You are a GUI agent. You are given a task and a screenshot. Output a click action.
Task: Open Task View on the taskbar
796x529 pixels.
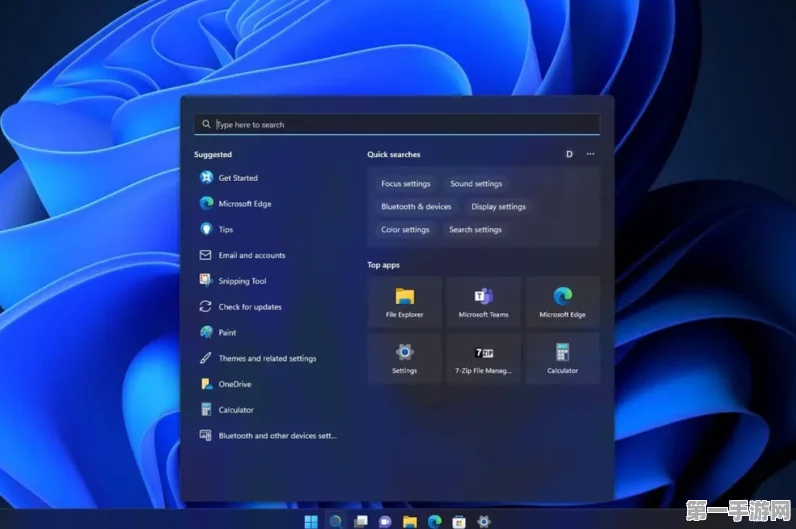click(x=360, y=521)
